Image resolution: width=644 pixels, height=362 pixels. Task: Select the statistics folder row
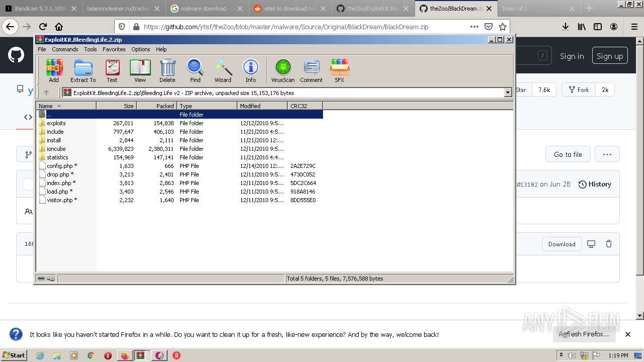click(179, 157)
